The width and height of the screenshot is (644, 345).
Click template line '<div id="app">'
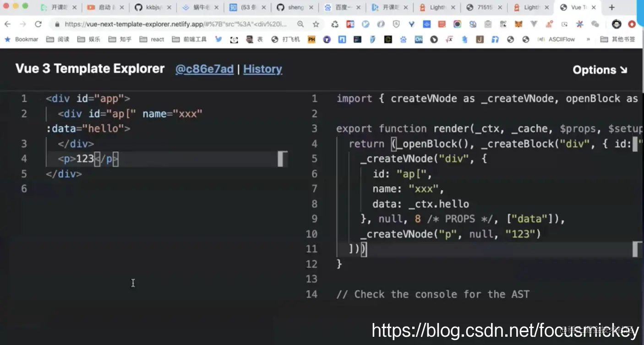[x=88, y=98]
